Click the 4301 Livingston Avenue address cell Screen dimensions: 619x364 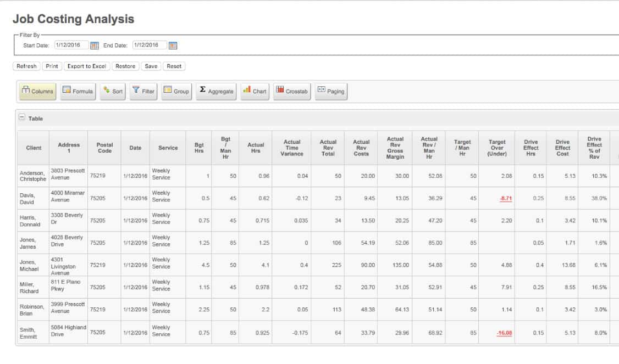click(69, 266)
